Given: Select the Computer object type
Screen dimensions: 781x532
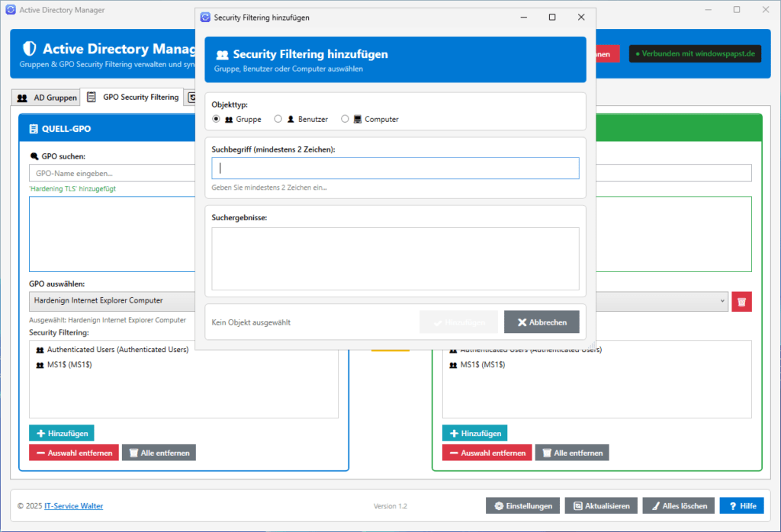Looking at the screenshot, I should [344, 119].
